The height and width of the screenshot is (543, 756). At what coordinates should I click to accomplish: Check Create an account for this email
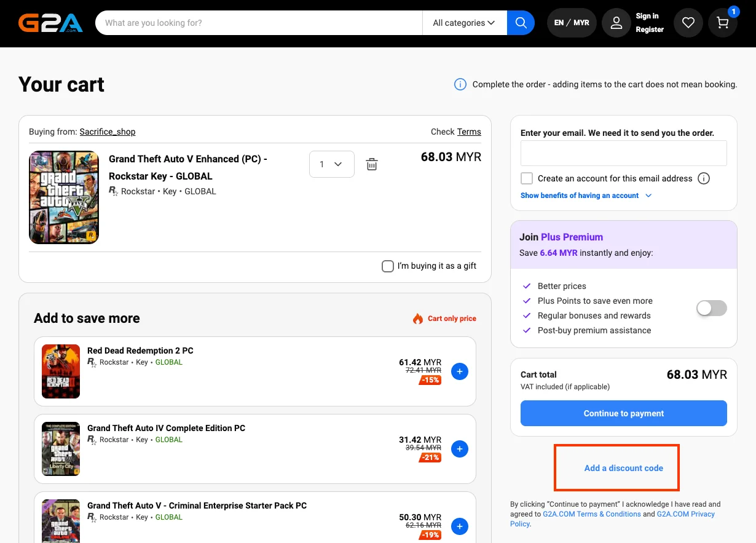(527, 178)
